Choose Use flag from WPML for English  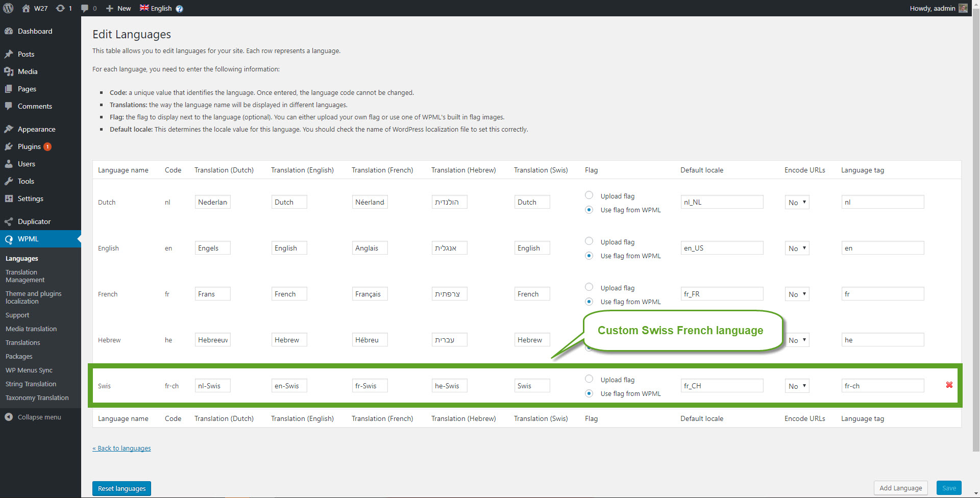coord(589,256)
